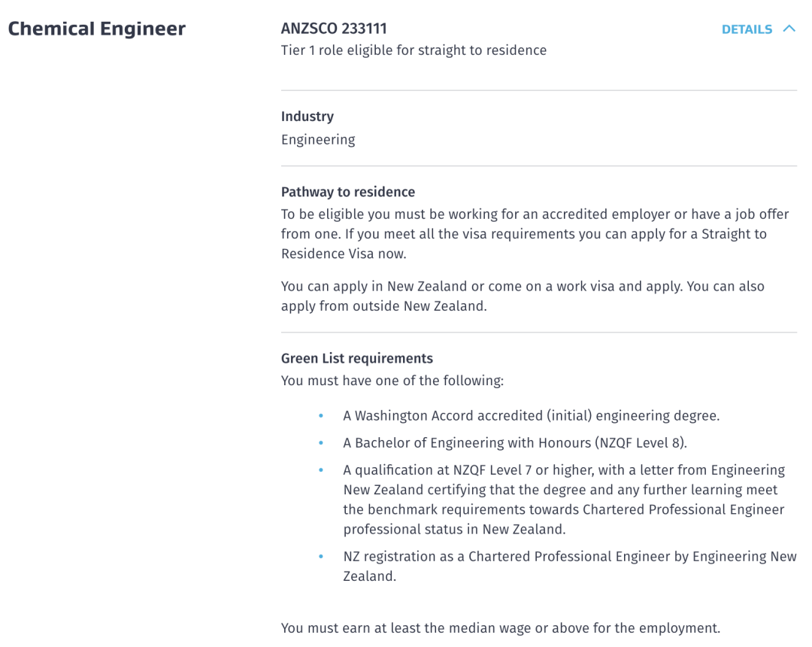Image resolution: width=812 pixels, height=647 pixels.
Task: Click the Green List requirements heading
Action: pyautogui.click(x=357, y=358)
